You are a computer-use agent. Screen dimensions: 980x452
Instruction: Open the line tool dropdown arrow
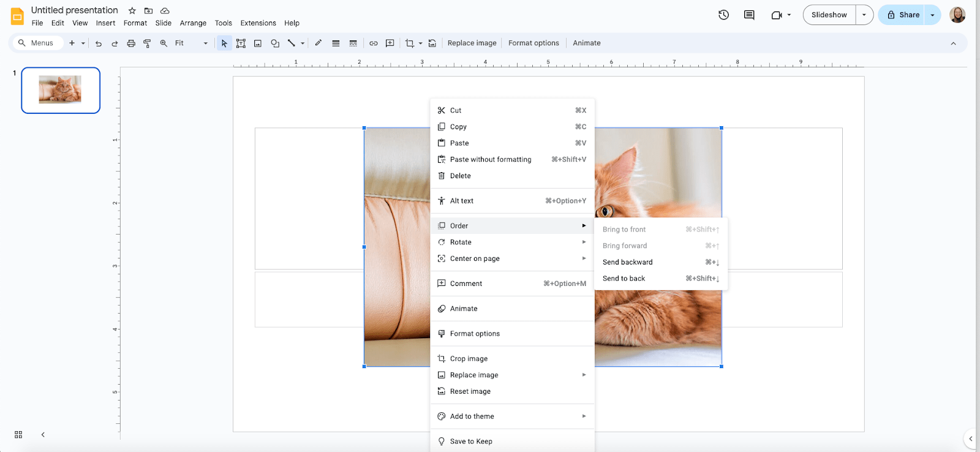303,43
